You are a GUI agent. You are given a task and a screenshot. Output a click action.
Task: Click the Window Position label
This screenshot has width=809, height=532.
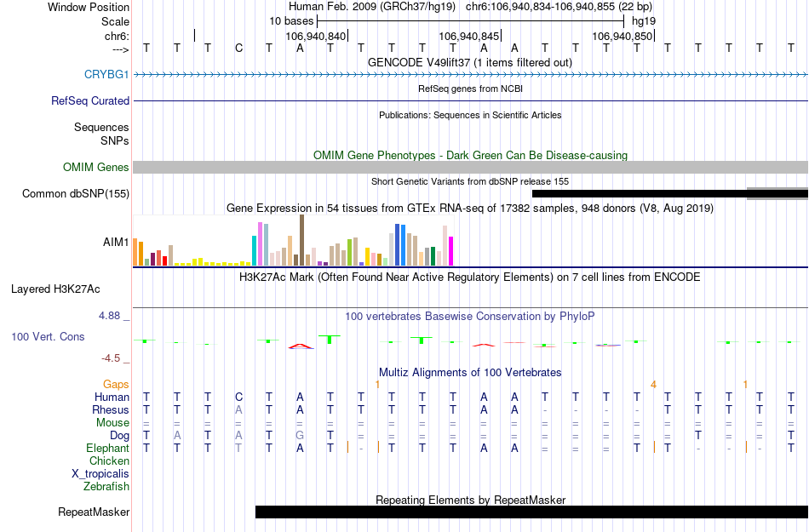89,7
